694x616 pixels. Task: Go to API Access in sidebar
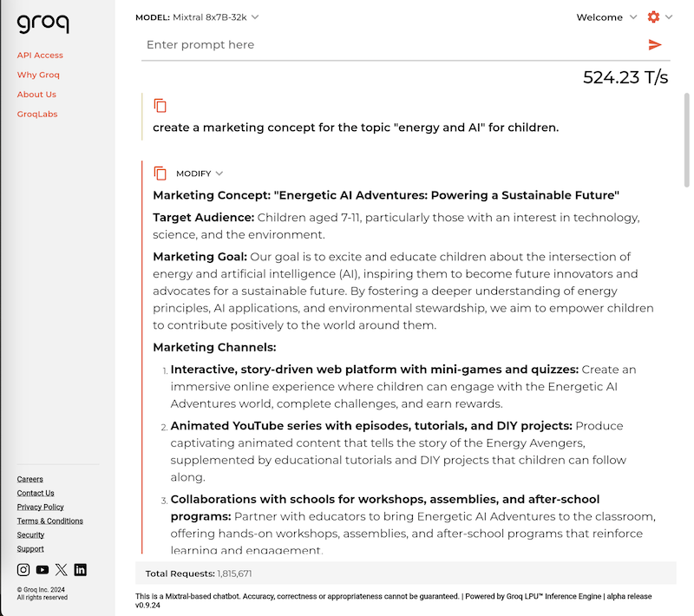click(40, 56)
